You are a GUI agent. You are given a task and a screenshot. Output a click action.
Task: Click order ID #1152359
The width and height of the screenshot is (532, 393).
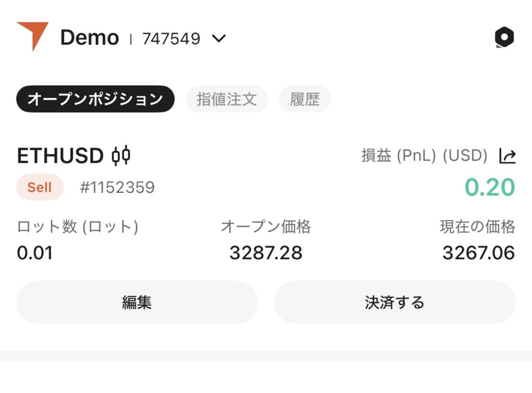[x=117, y=187]
